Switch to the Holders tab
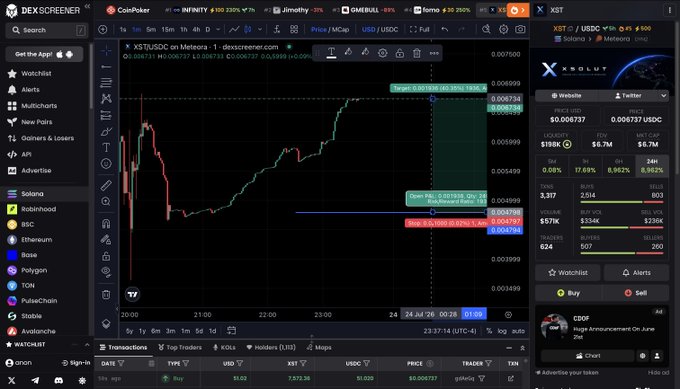 (271, 347)
